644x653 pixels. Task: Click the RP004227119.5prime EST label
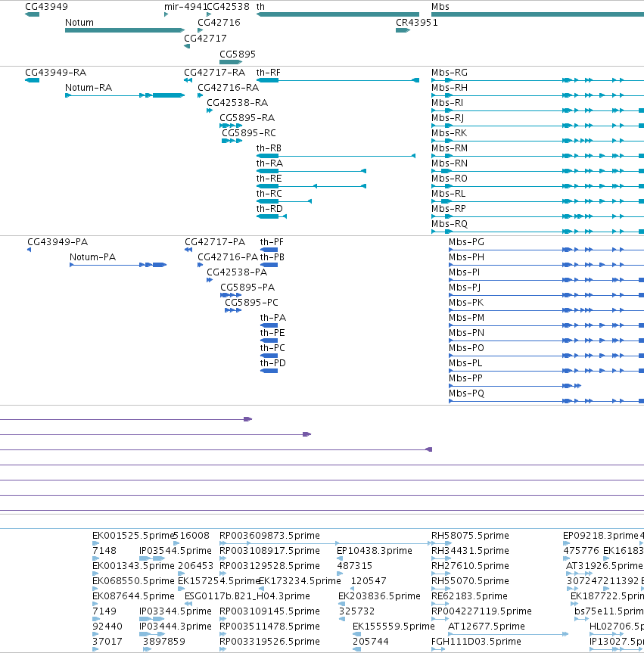pyautogui.click(x=481, y=611)
